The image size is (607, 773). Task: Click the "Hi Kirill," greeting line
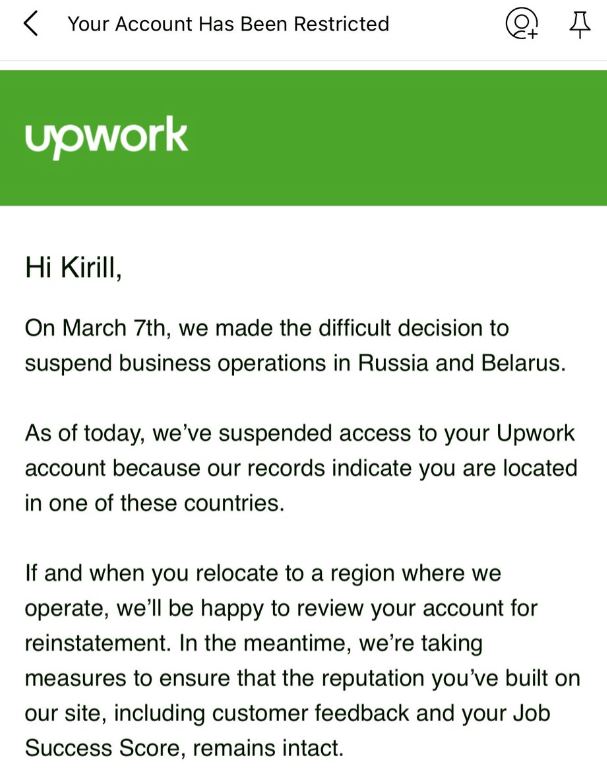[x=73, y=267]
